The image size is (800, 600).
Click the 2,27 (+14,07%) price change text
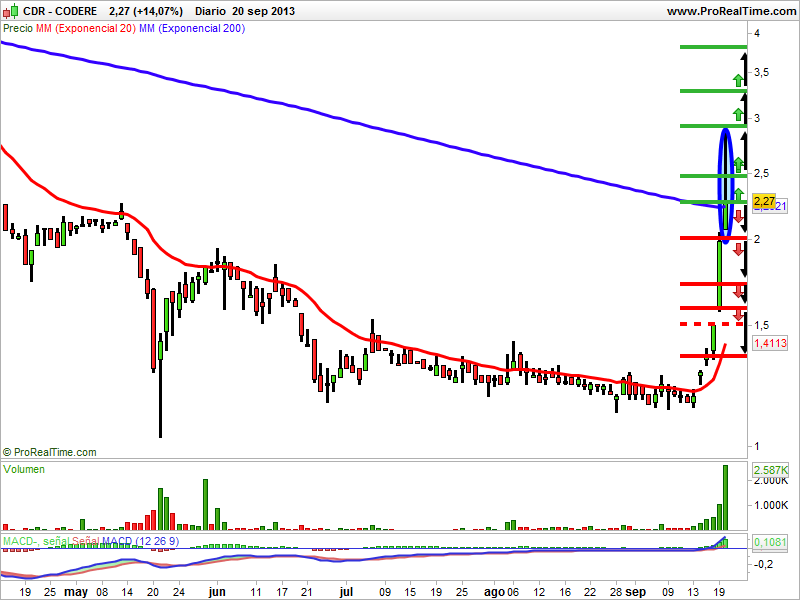pos(146,11)
